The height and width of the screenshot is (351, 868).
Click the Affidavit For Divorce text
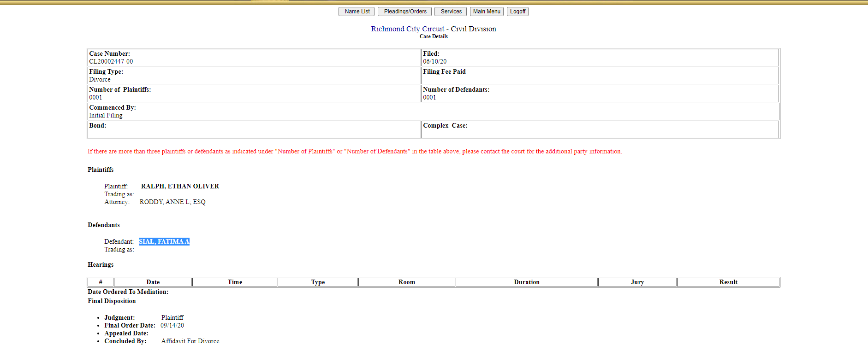coord(190,341)
